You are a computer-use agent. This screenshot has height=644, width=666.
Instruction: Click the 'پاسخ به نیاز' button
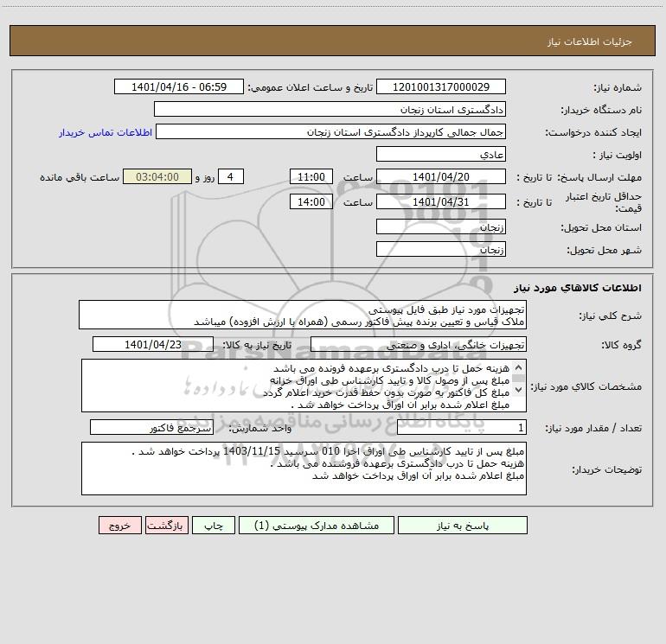(463, 526)
